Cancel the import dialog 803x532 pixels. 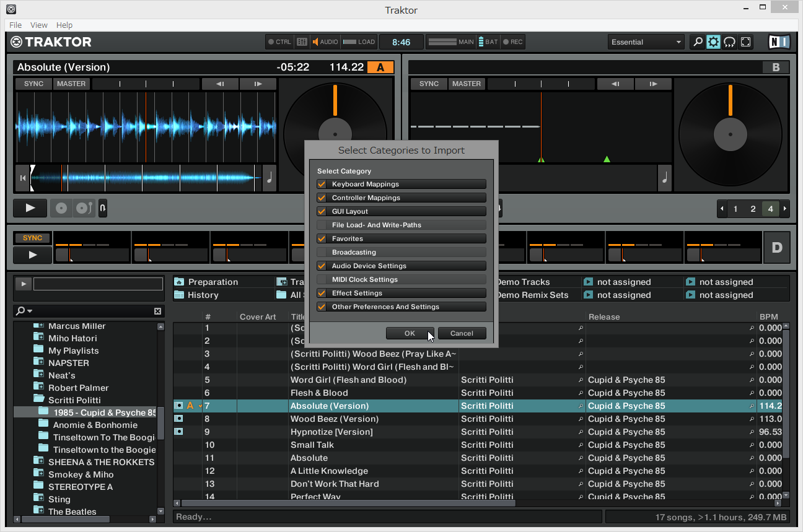point(462,333)
